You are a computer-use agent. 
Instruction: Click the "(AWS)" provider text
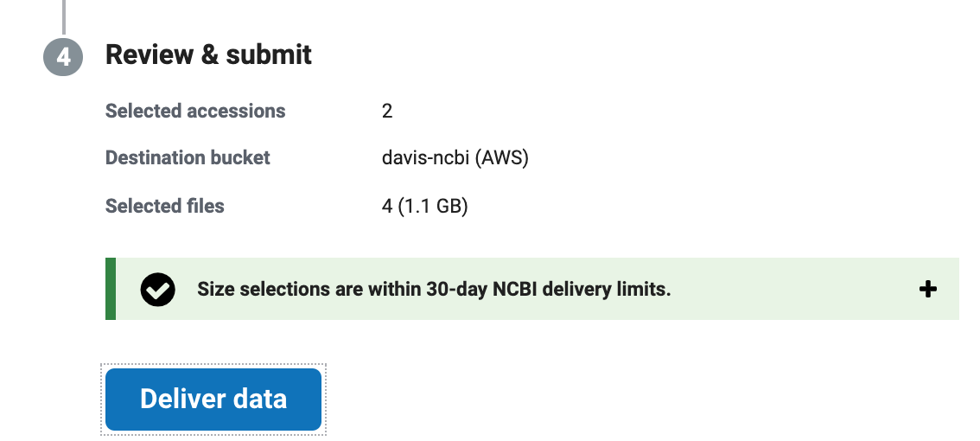coord(501,157)
